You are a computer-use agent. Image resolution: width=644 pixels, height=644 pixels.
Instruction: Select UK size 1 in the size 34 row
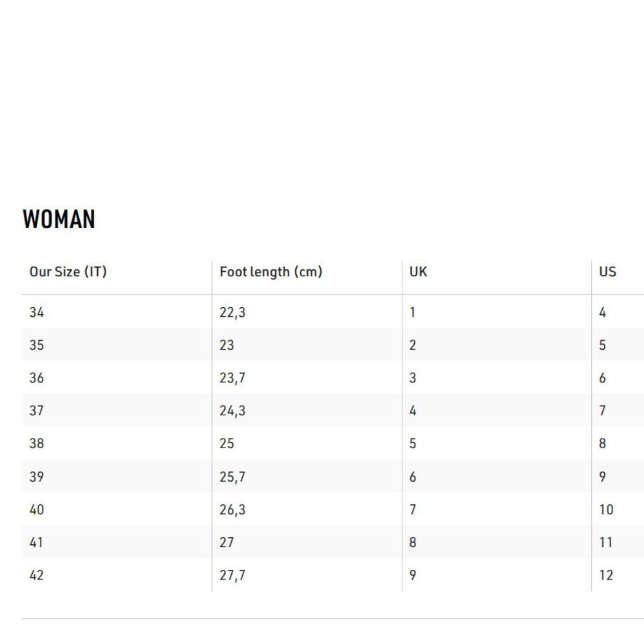click(413, 312)
